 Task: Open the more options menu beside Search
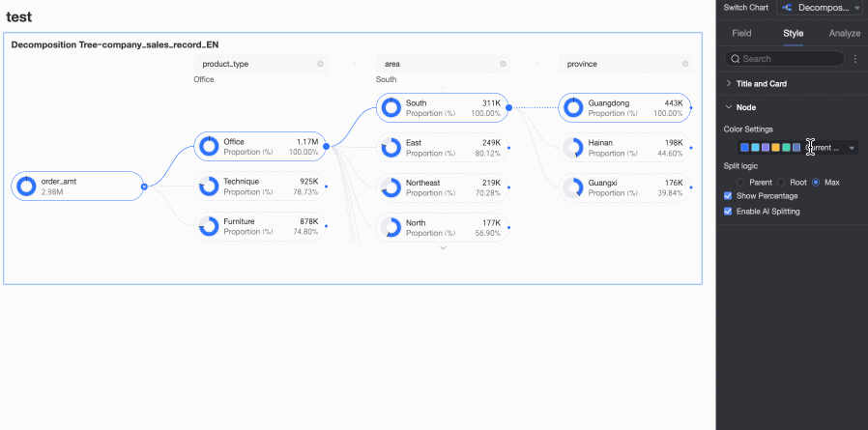pyautogui.click(x=855, y=59)
